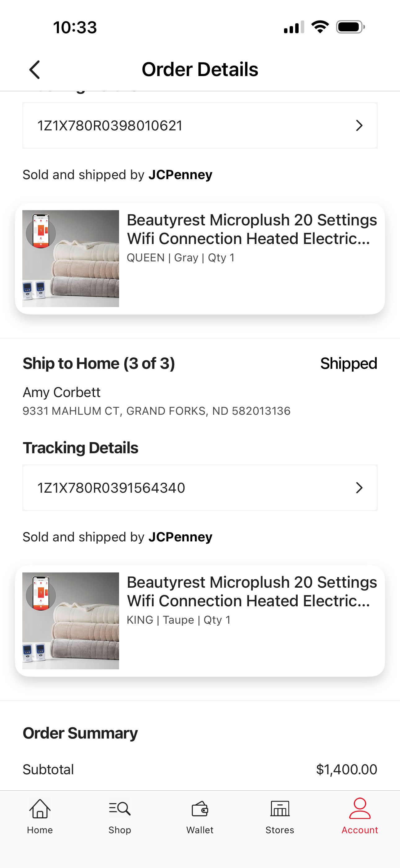Expand tracking number 1Z1X780R0391564340 chevron

[x=359, y=488]
